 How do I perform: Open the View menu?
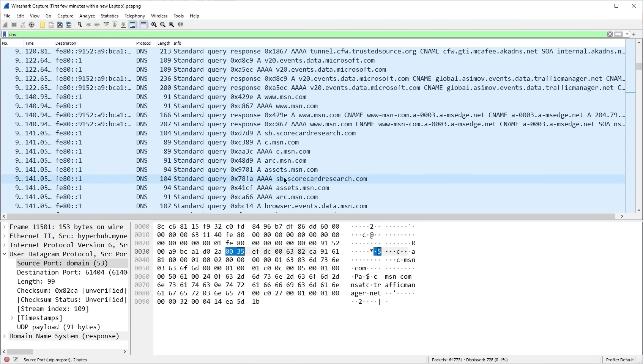coord(35,16)
